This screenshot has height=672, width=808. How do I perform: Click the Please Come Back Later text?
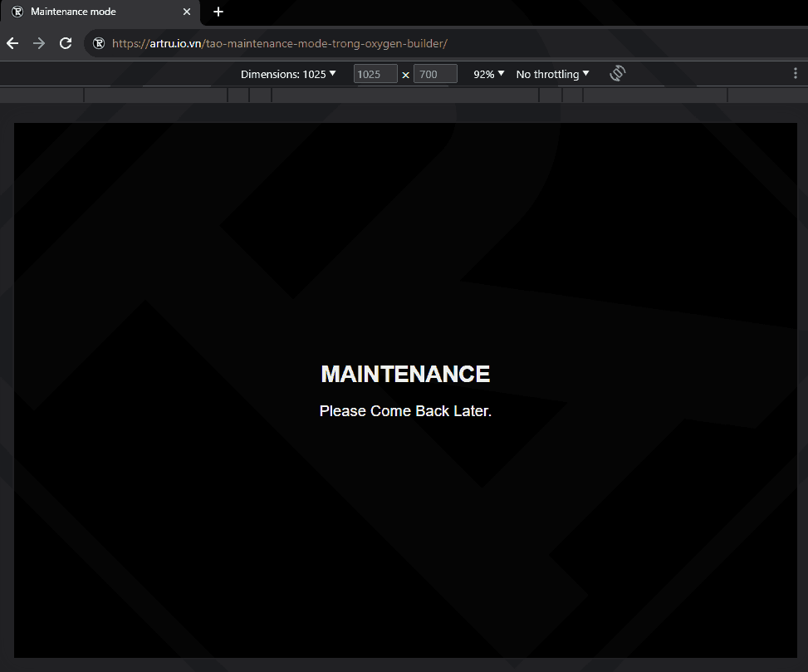405,410
